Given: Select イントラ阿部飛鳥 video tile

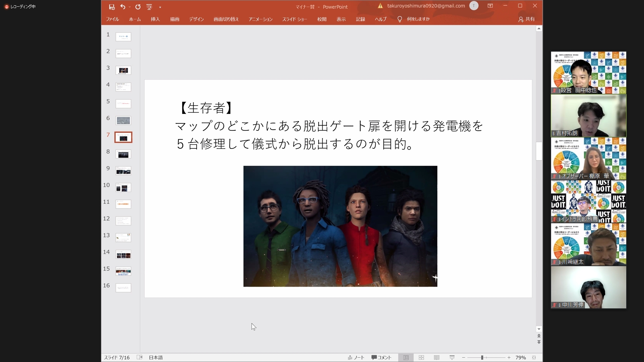Looking at the screenshot, I should click(x=589, y=201).
